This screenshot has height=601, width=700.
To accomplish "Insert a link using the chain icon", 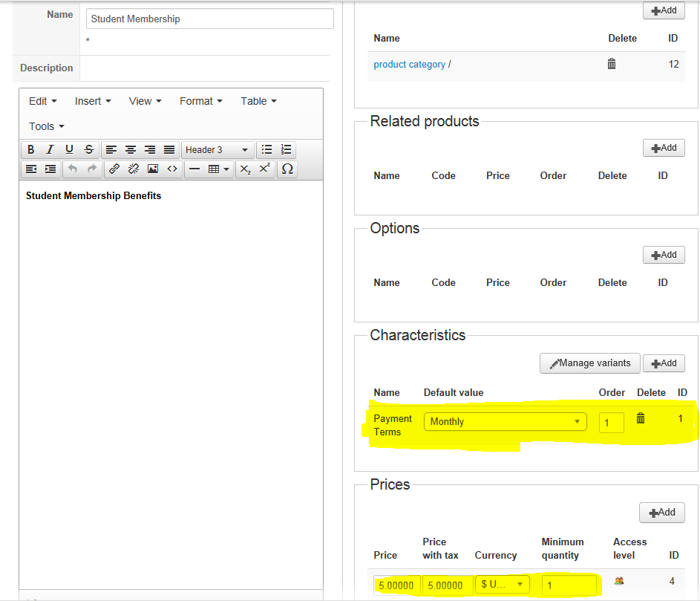I will point(114,169).
